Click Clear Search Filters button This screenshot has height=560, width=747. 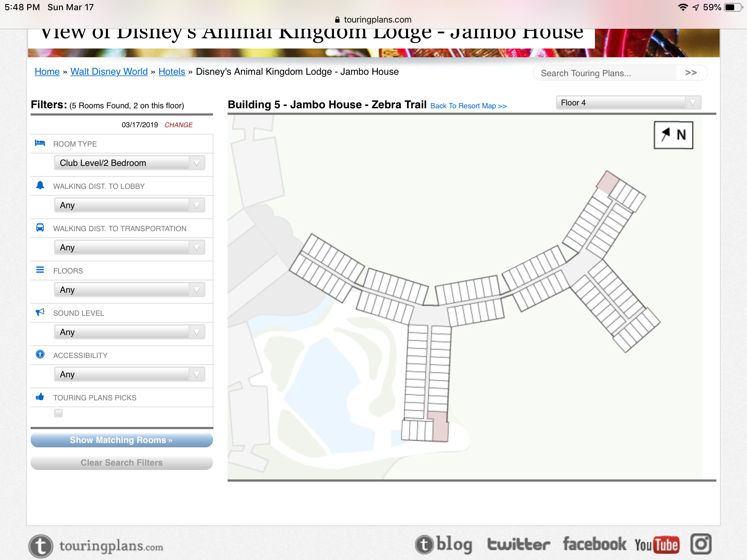[x=121, y=463]
